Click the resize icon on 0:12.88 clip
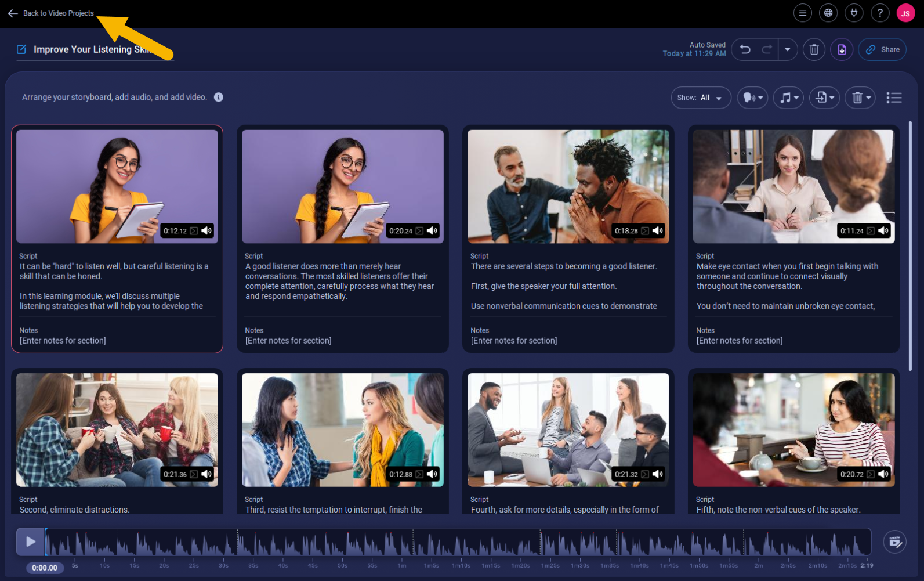 [x=419, y=474]
